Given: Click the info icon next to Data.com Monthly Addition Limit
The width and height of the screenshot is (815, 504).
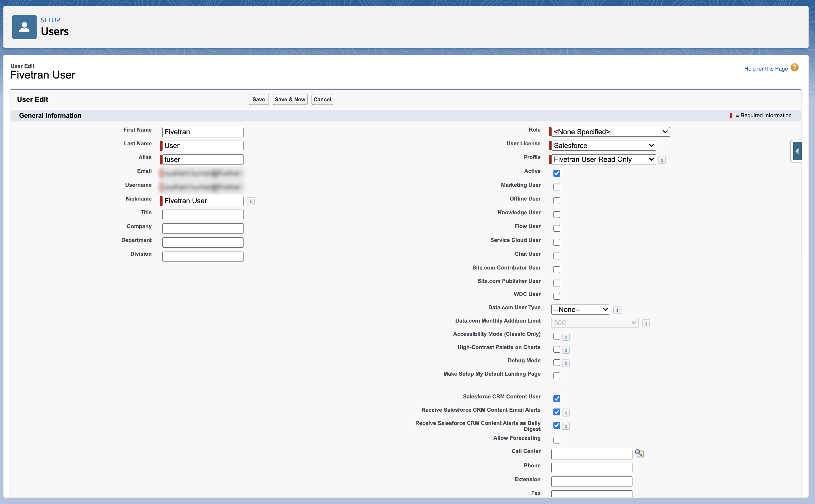Looking at the screenshot, I should [x=647, y=323].
